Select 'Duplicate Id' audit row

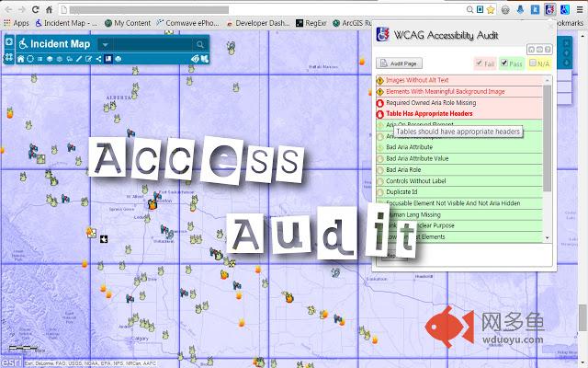[459, 192]
